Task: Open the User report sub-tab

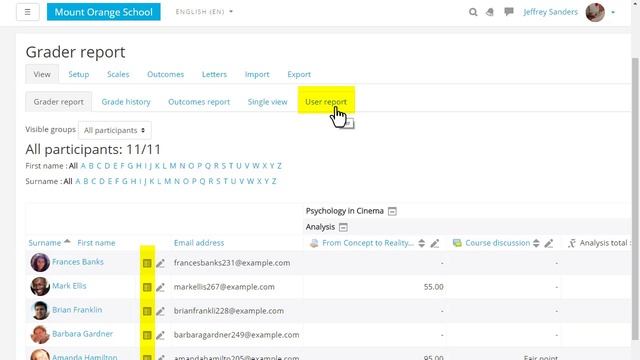Action: coord(326,102)
